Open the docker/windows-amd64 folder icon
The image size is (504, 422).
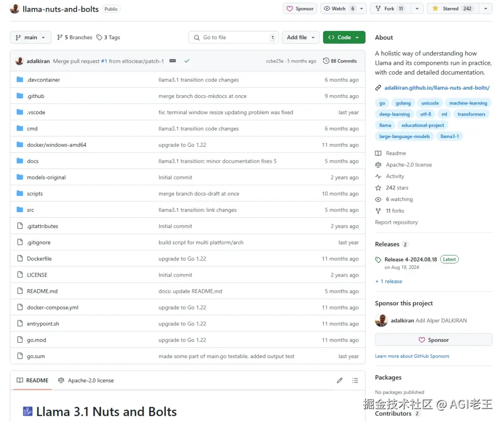point(20,145)
